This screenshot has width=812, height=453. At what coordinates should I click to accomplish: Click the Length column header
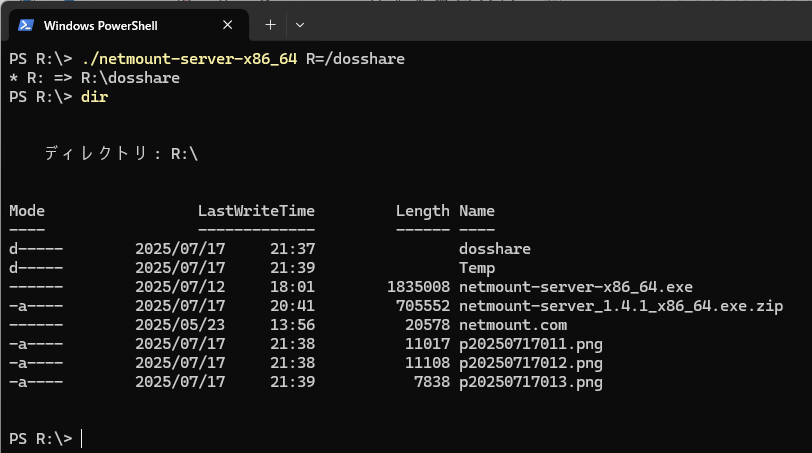[422, 211]
